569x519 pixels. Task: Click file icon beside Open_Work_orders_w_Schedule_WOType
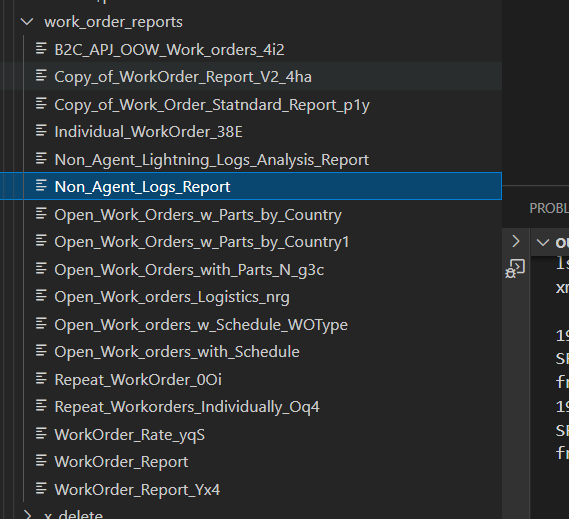41,324
